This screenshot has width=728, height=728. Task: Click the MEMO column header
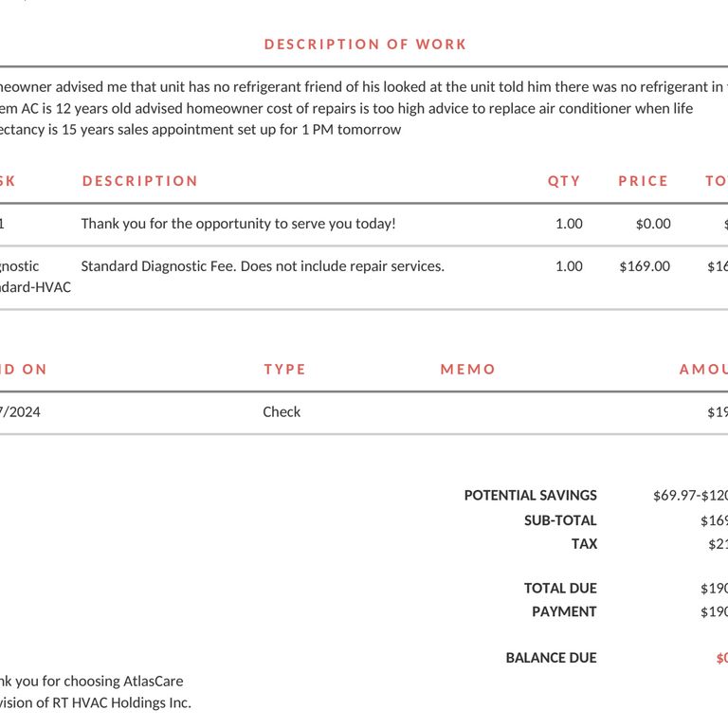click(x=468, y=370)
